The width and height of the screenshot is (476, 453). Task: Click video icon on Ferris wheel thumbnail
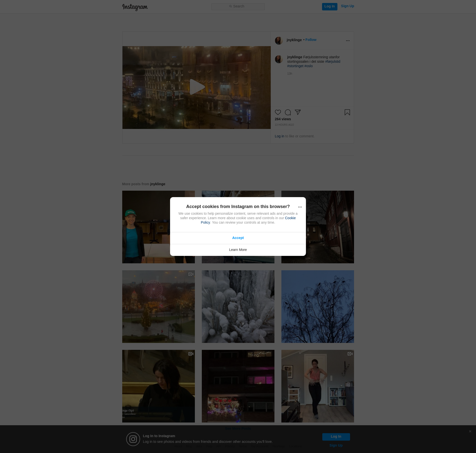pos(191,274)
